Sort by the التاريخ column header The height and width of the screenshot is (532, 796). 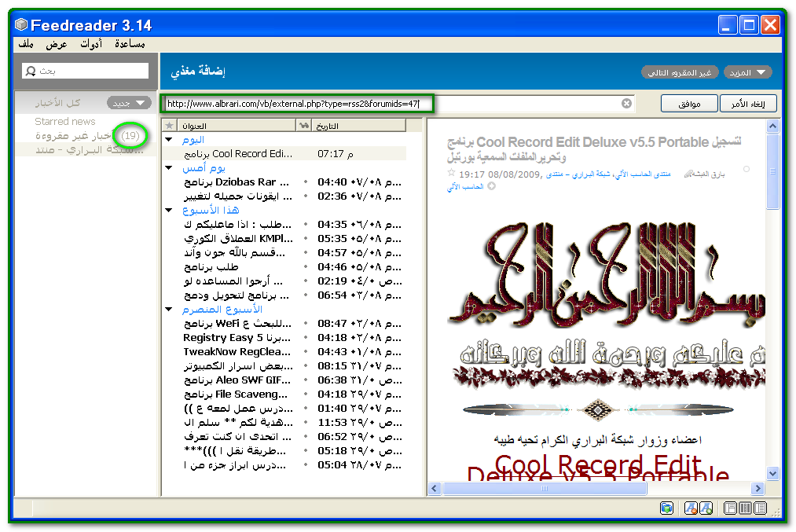[x=359, y=126]
